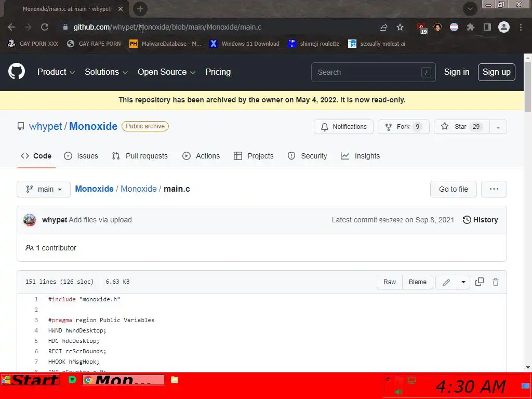This screenshot has width=532, height=399.
Task: Open the Actions tab
Action: (x=201, y=156)
